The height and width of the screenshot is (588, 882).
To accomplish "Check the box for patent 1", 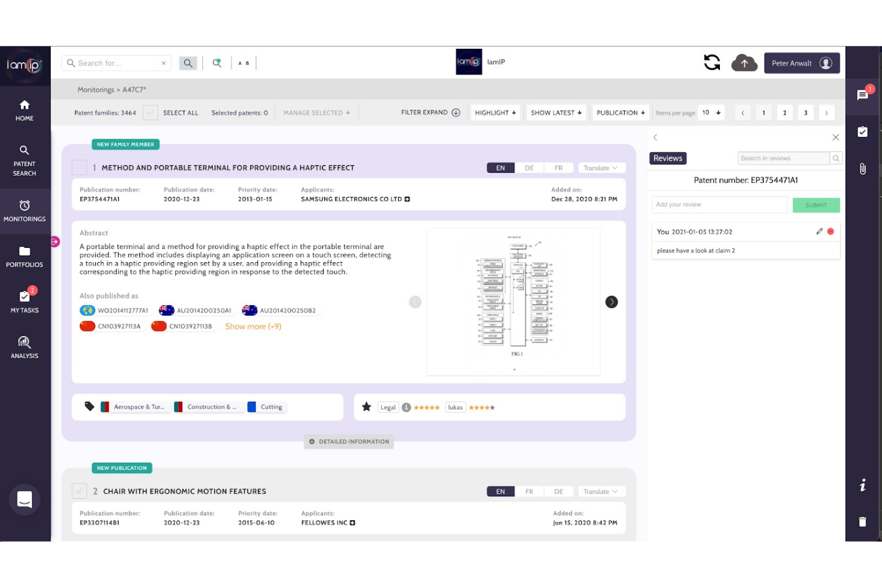I will (x=79, y=168).
